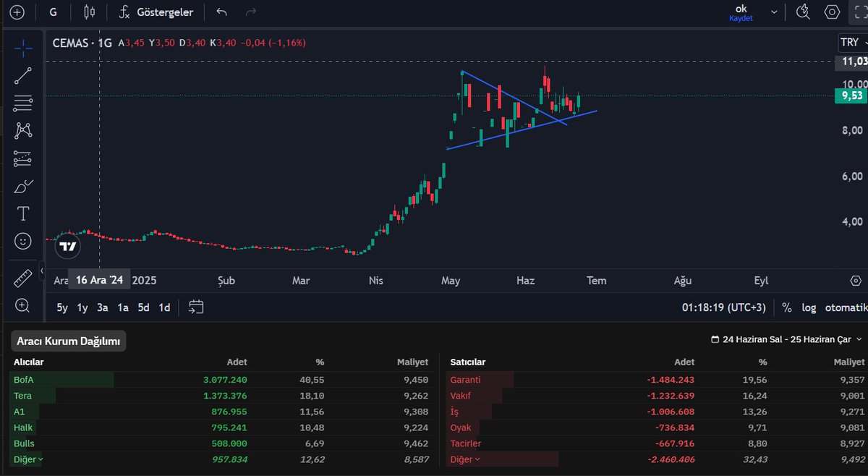The image size is (868, 476).
Task: Click the BofA buyer row
Action: point(221,380)
